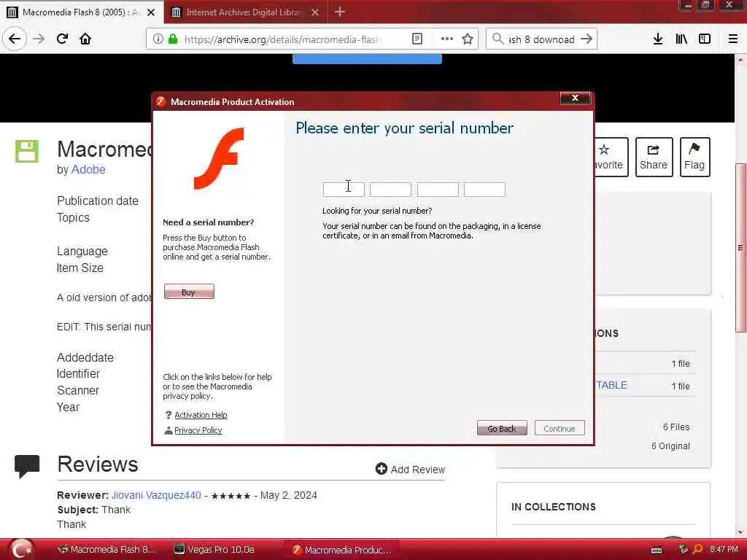Open page actions three-dot menu

[447, 39]
